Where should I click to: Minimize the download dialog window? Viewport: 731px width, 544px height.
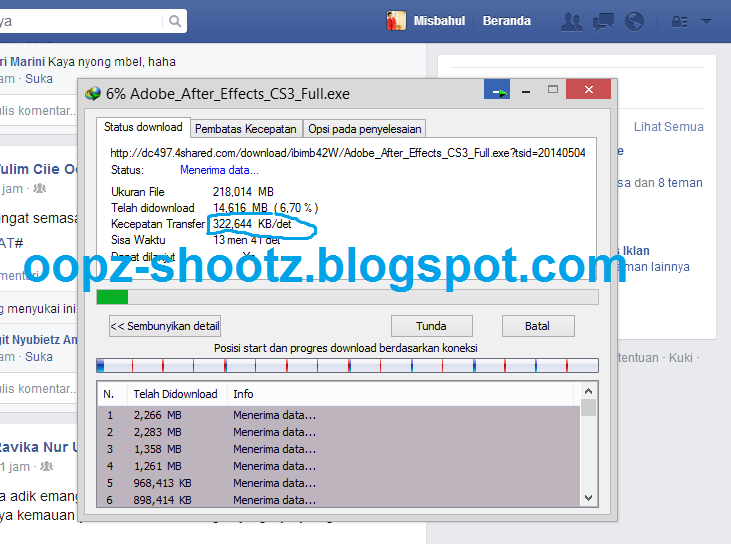point(526,90)
